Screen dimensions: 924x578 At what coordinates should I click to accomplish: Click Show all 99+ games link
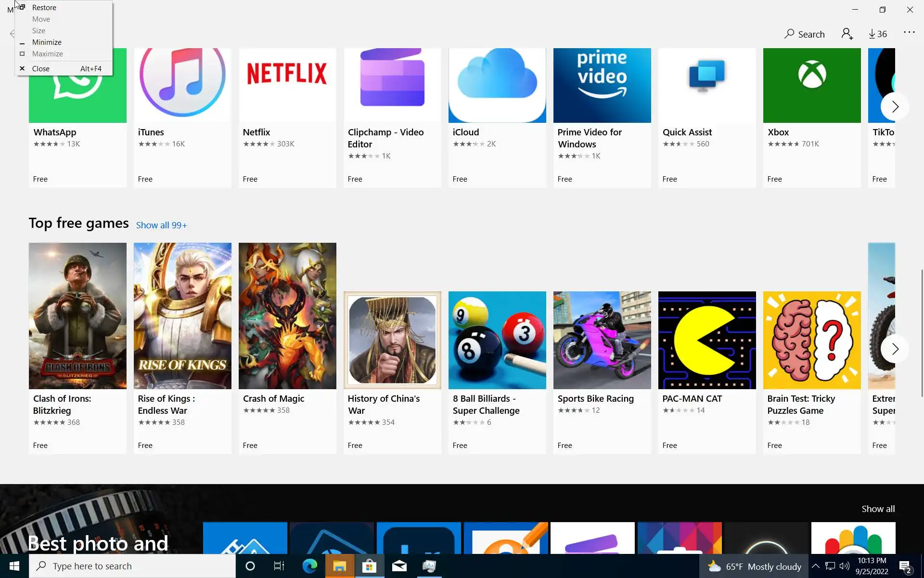[x=161, y=225]
